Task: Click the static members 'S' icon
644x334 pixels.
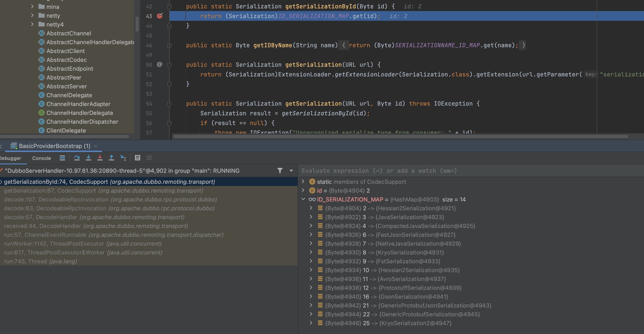Action: point(312,182)
